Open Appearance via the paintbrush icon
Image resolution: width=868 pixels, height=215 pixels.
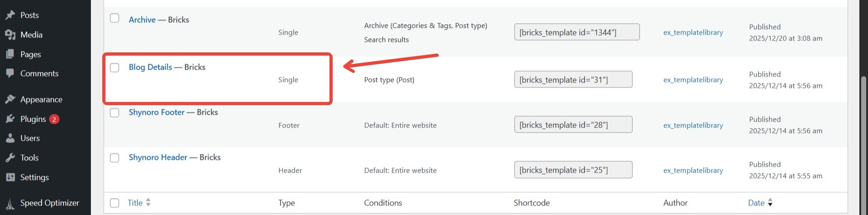click(10, 99)
